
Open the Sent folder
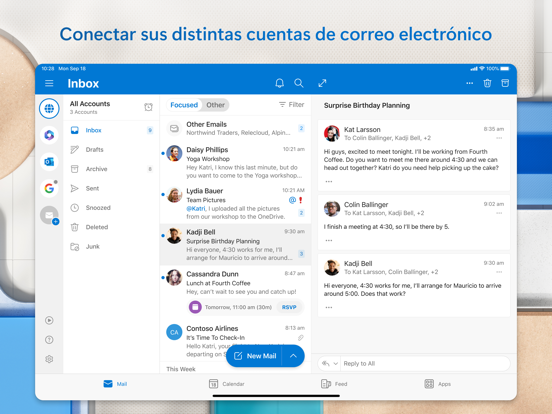tap(111, 188)
